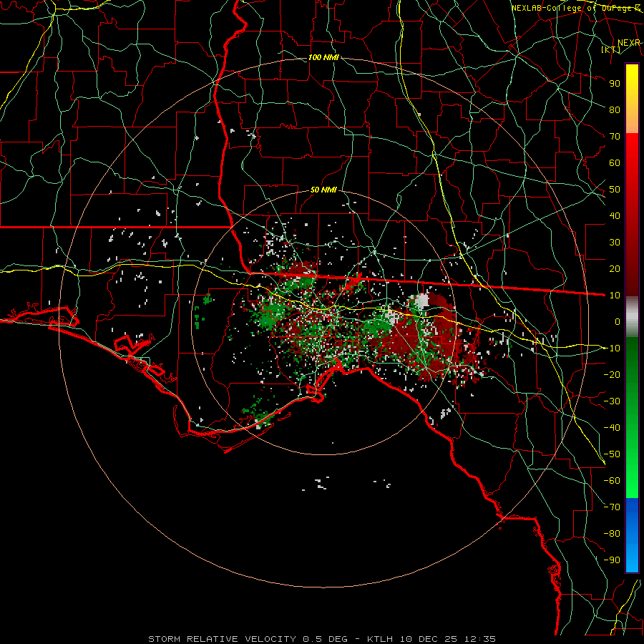Click the 30 value on color scale
This screenshot has height=644, width=644.
(x=615, y=243)
